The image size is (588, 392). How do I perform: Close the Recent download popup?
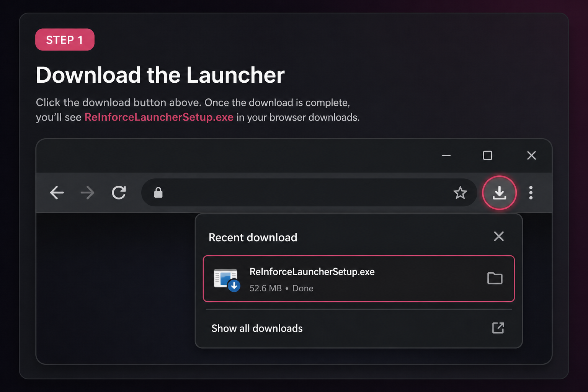point(499,236)
